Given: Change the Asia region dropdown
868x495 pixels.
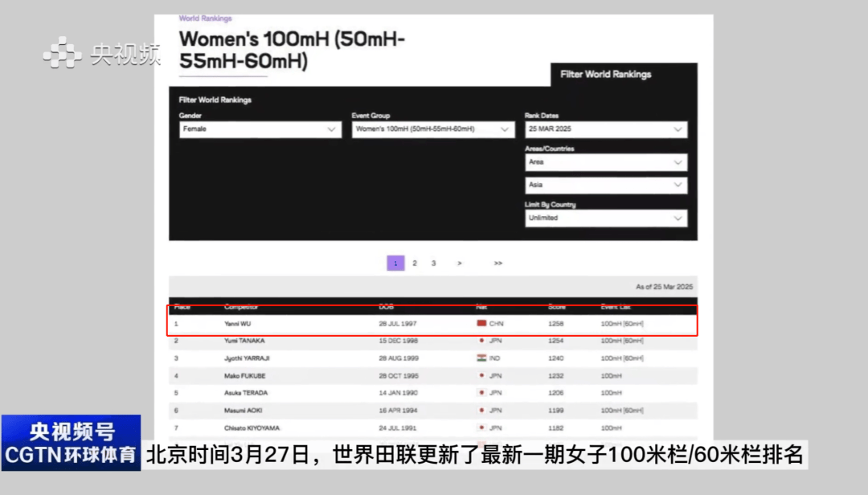Looking at the screenshot, I should pyautogui.click(x=606, y=185).
